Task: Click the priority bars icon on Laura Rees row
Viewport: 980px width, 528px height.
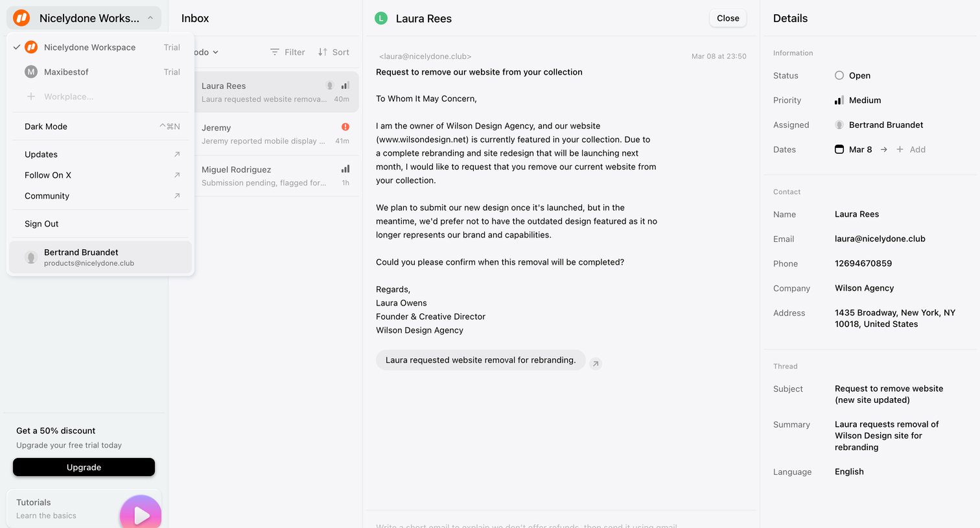Action: (x=345, y=86)
